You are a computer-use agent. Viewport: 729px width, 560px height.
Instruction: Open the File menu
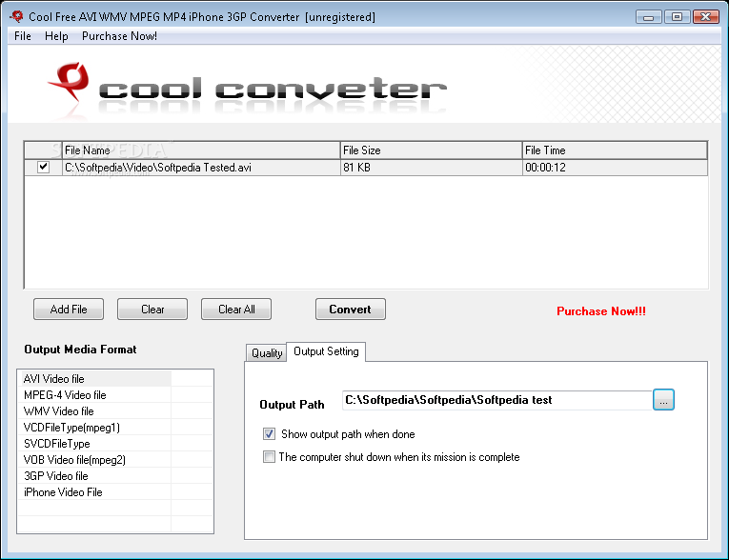[22, 36]
